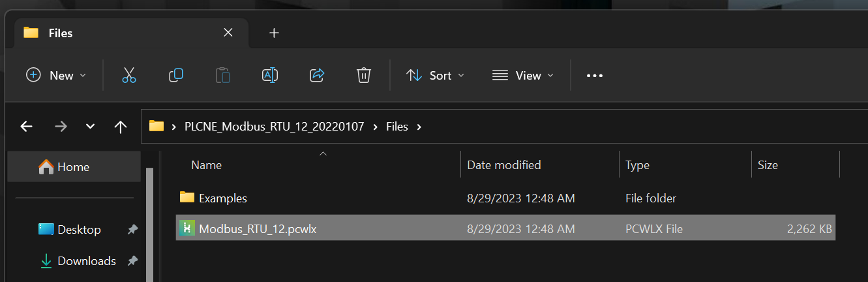Open Home in the navigation pane
This screenshot has width=868, height=282.
click(74, 167)
